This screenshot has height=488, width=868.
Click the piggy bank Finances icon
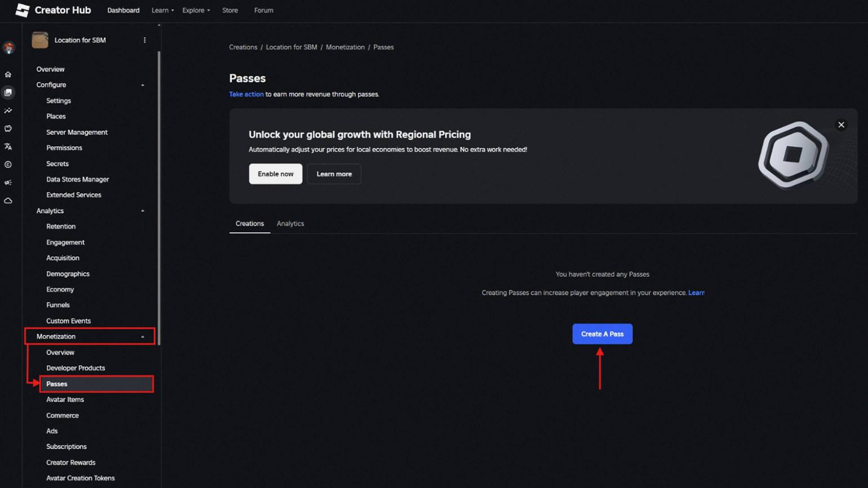point(8,128)
